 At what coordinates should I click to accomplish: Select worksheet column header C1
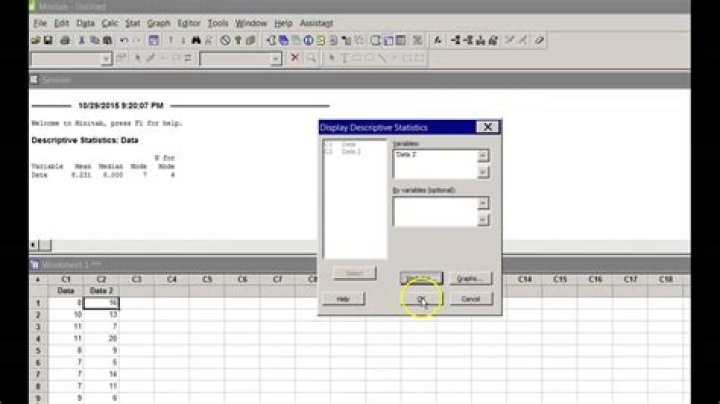[x=66, y=279]
